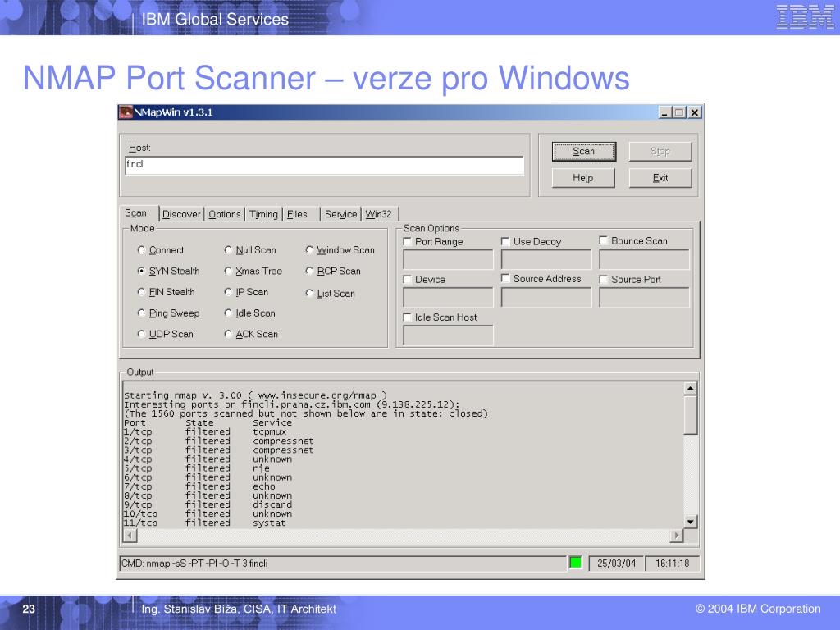
Task: Open Help via the Help button
Action: tap(583, 178)
